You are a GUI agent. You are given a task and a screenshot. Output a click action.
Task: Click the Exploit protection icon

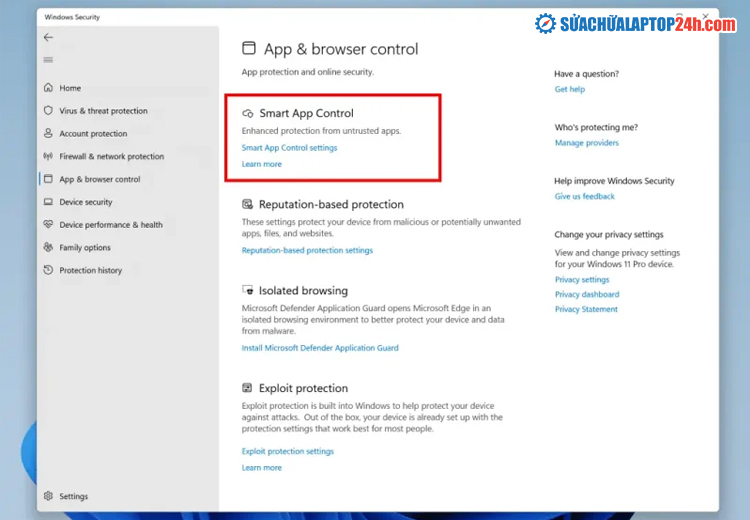[247, 388]
